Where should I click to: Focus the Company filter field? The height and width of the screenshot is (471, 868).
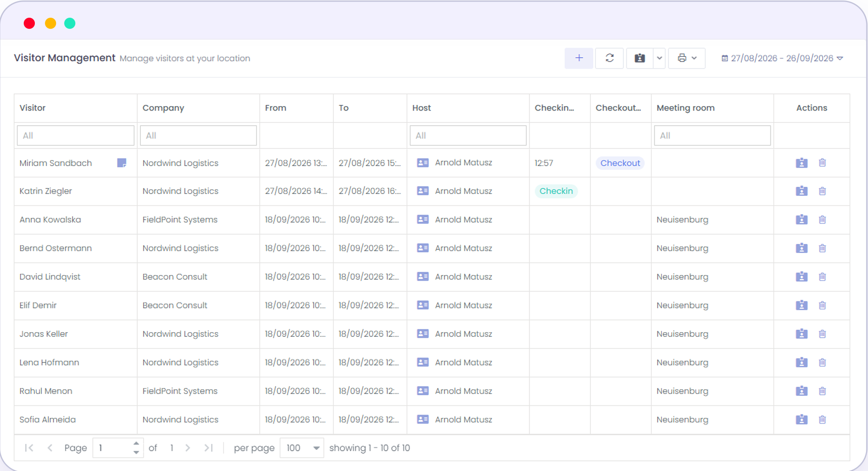(x=198, y=135)
